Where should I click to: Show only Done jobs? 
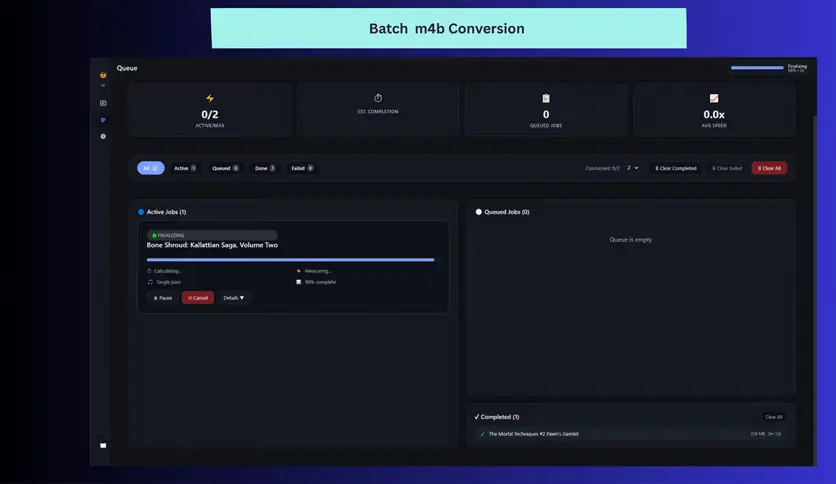[265, 168]
